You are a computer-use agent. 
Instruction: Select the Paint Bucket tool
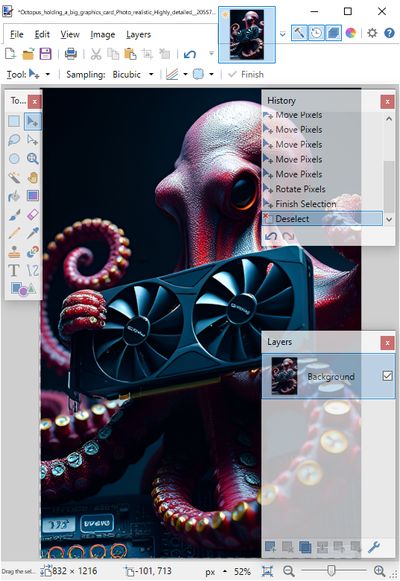14,196
